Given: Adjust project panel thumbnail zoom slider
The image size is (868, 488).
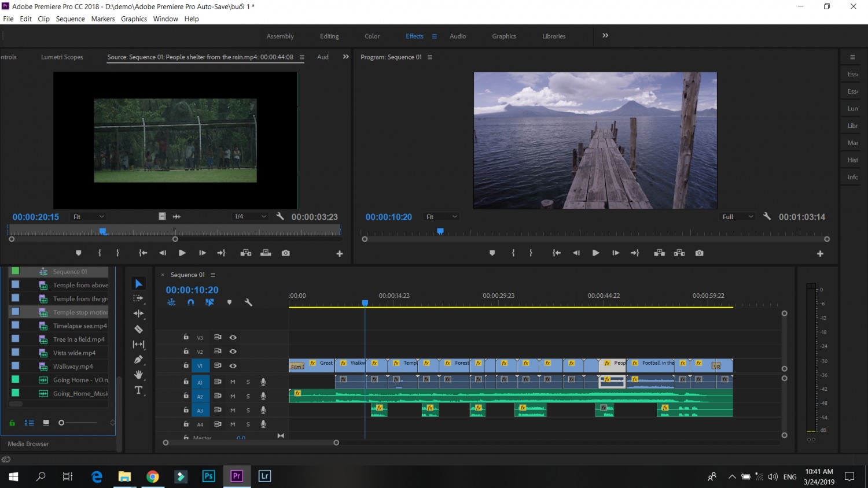Looking at the screenshot, I should point(61,423).
